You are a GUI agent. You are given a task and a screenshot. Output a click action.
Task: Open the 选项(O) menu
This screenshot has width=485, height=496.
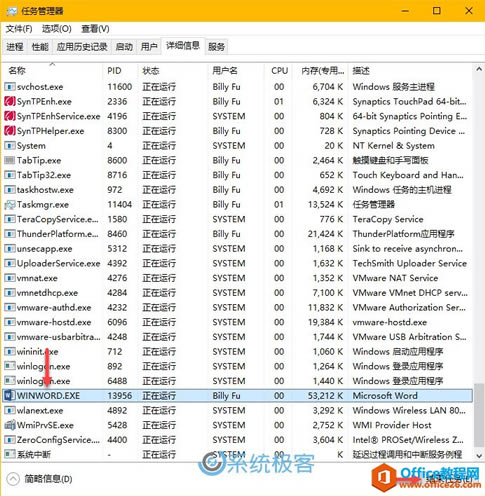click(x=57, y=29)
